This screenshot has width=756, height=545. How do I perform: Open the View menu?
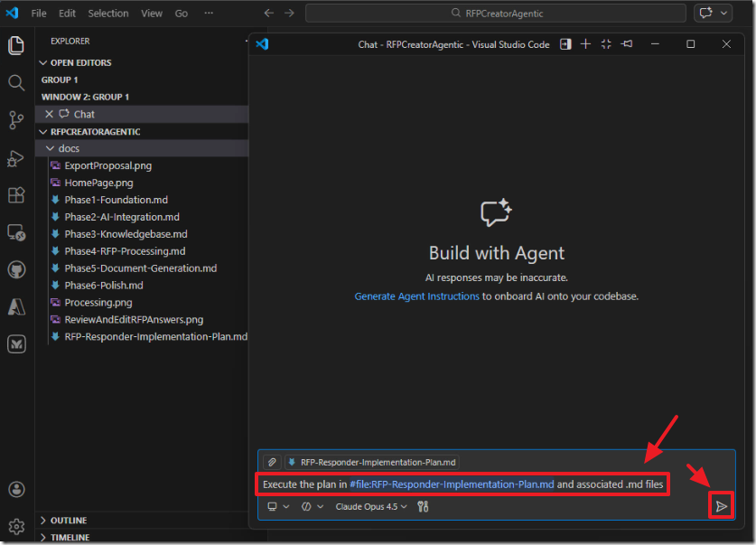pos(152,14)
